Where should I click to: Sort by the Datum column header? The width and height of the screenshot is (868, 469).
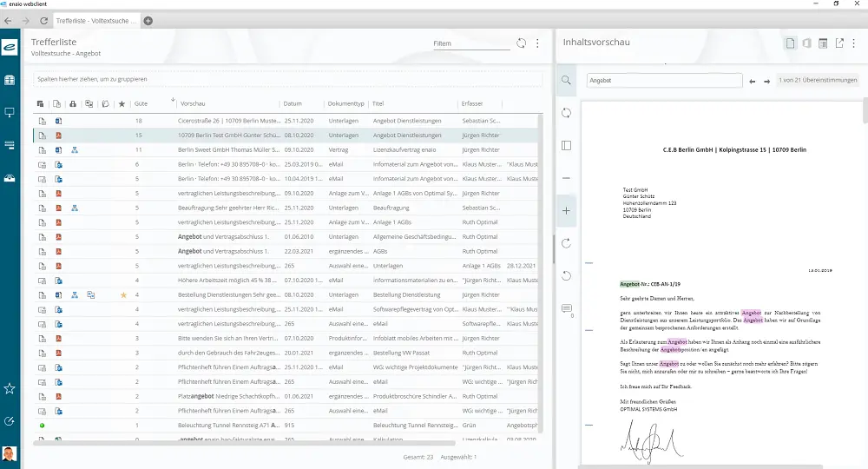point(293,103)
